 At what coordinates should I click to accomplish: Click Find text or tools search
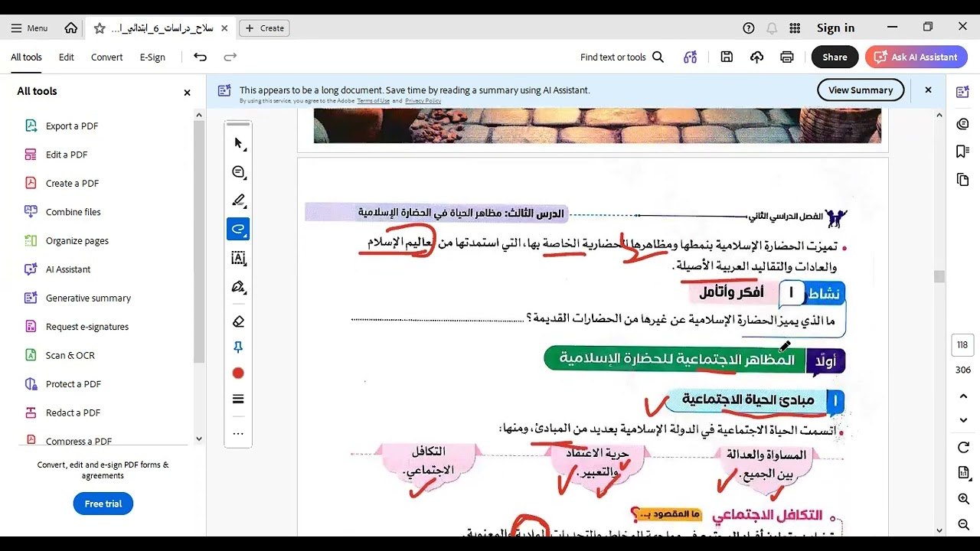click(622, 57)
